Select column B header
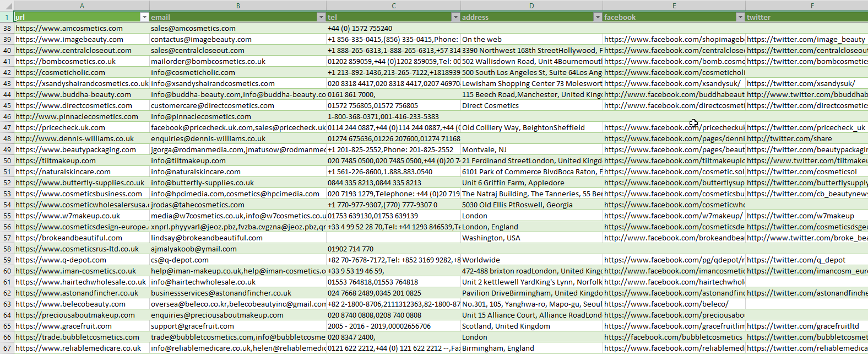 click(x=238, y=6)
